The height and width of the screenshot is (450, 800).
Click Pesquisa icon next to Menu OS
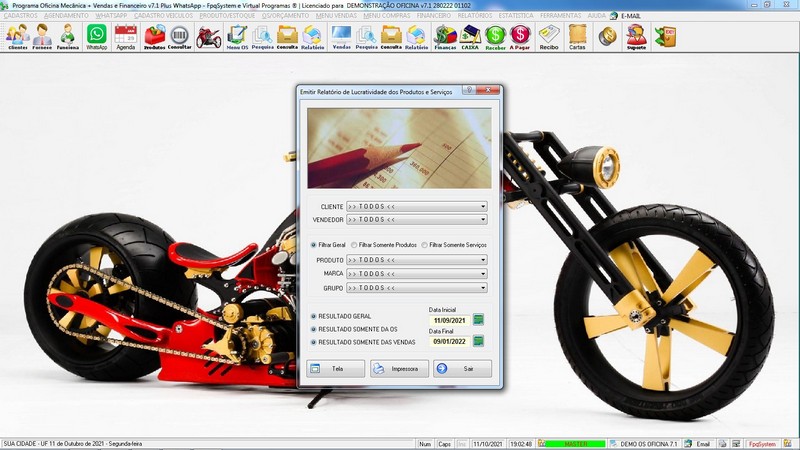point(262,37)
